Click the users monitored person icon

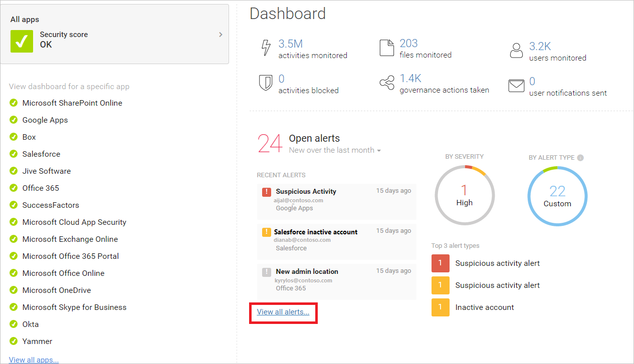516,50
